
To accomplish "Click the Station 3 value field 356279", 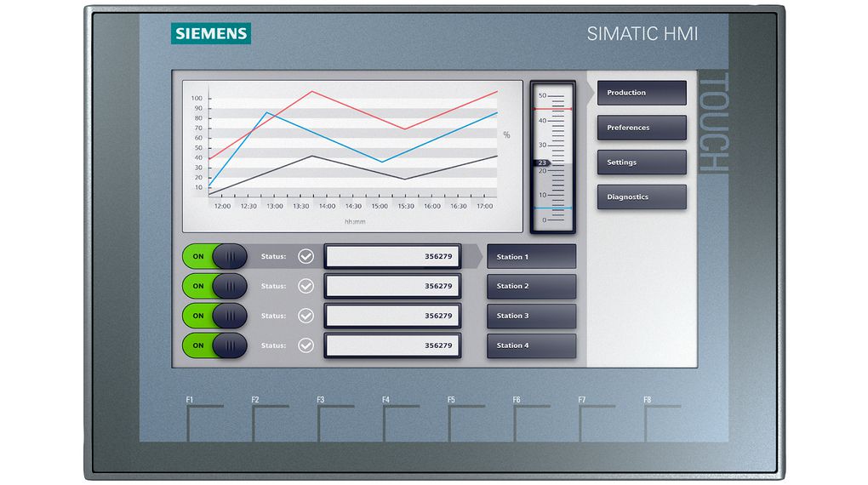I will point(392,316).
